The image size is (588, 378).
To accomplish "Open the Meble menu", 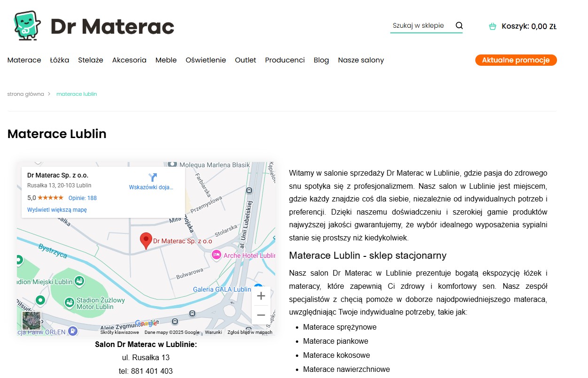I will point(166,60).
